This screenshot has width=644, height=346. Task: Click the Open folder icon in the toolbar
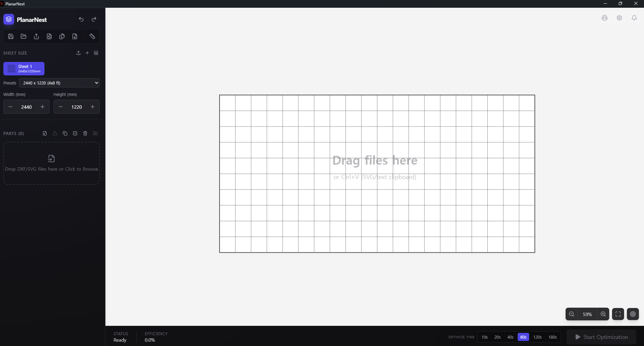24,36
